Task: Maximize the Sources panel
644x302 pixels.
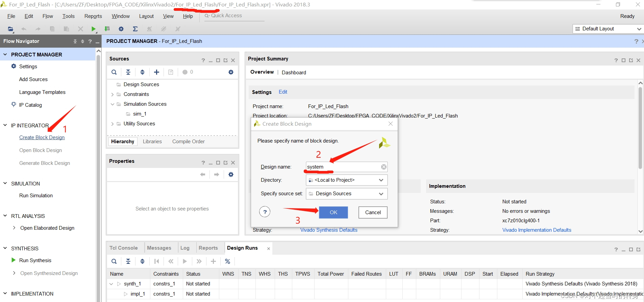Action: point(218,60)
